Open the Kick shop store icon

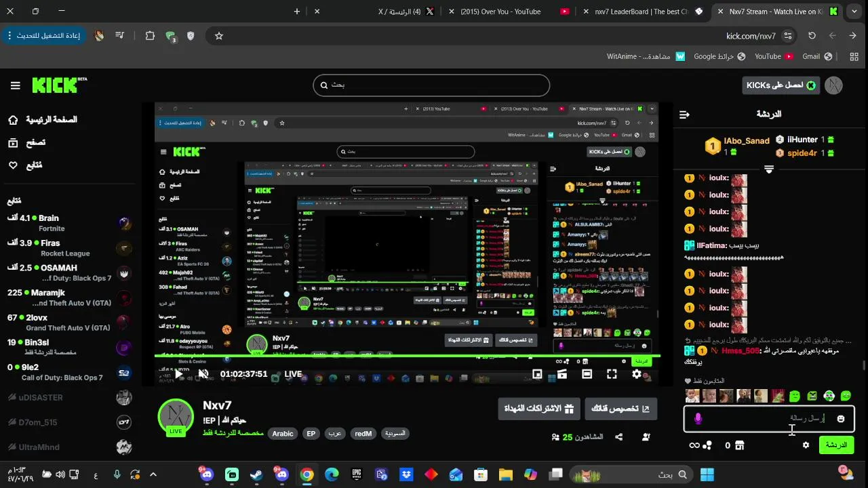[740, 445]
